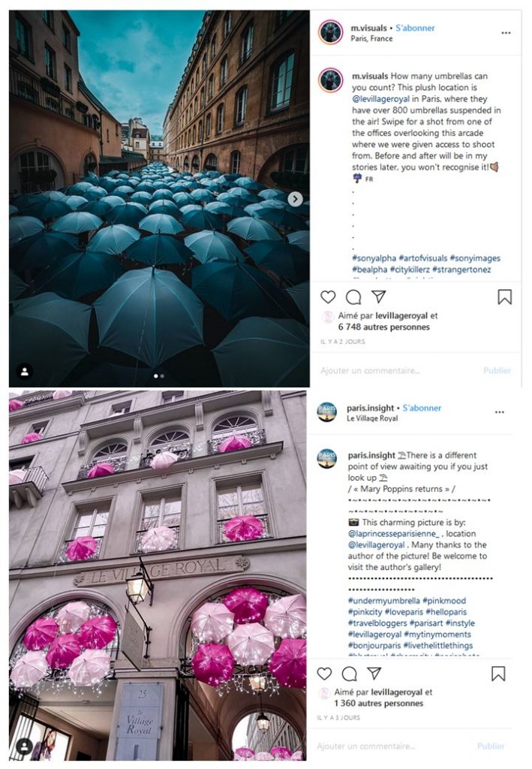
Task: Advance to next photo with carousel arrow
Action: [295, 198]
